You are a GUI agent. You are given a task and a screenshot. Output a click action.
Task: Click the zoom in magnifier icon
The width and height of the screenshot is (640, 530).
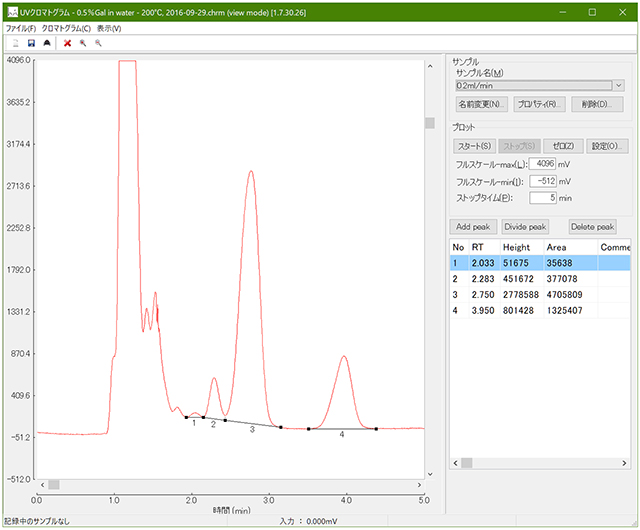click(x=82, y=44)
